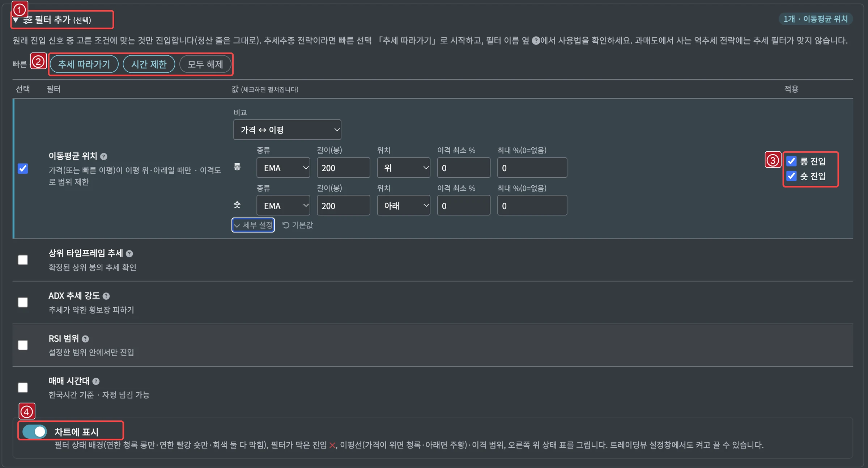Open help icon beside ADX 추세 강도

106,296
